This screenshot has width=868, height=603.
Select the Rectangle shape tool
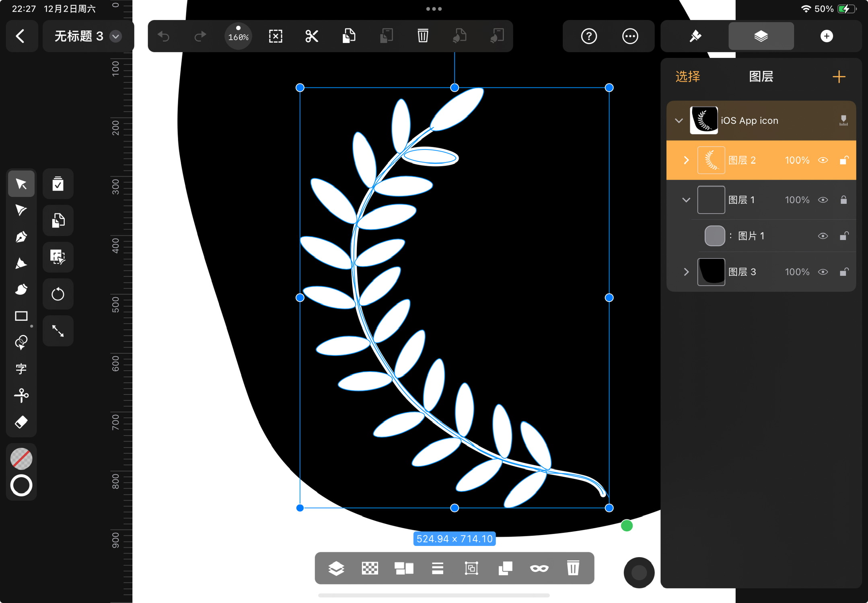pyautogui.click(x=21, y=316)
